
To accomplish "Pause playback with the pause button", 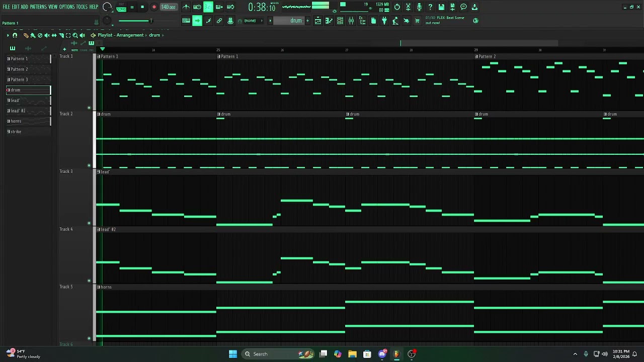I will (x=132, y=7).
